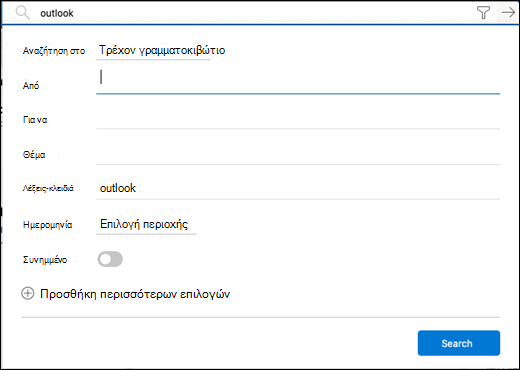
Task: Open the filter funnel icon
Action: [483, 13]
